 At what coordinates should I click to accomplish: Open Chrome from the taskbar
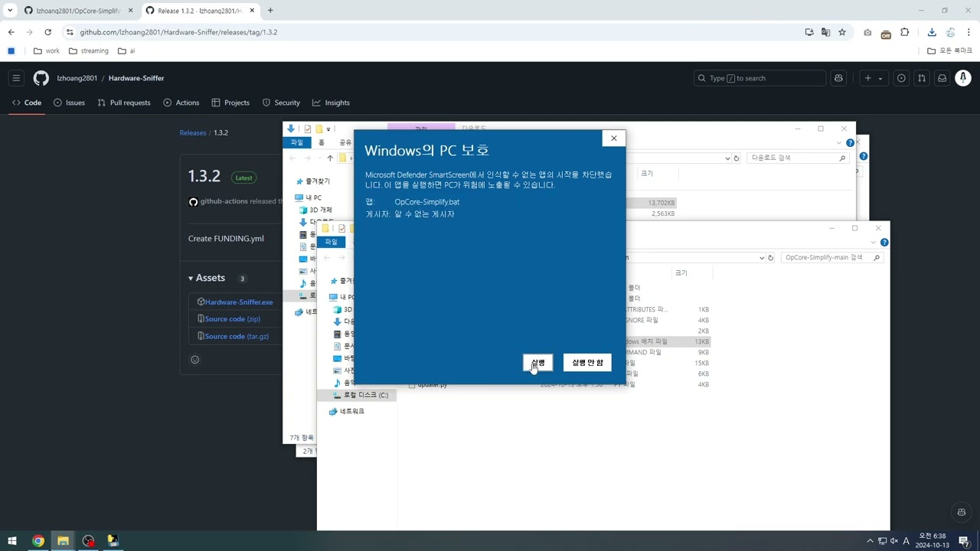38,541
